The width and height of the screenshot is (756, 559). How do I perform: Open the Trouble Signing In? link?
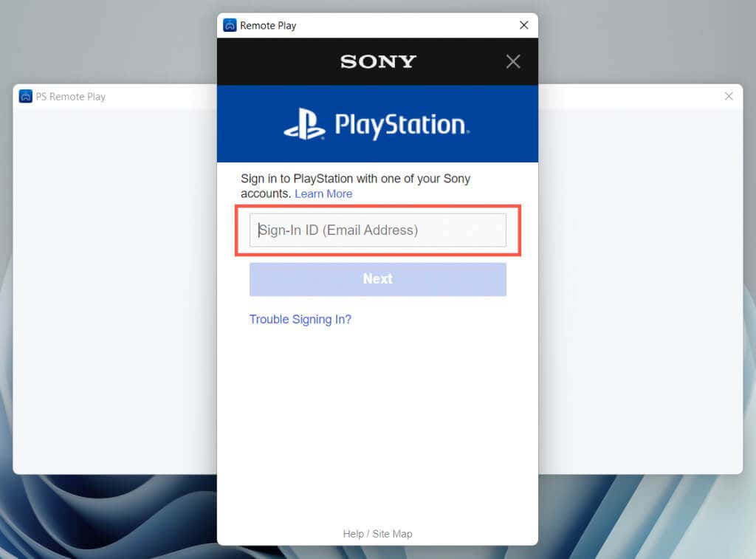(x=300, y=319)
